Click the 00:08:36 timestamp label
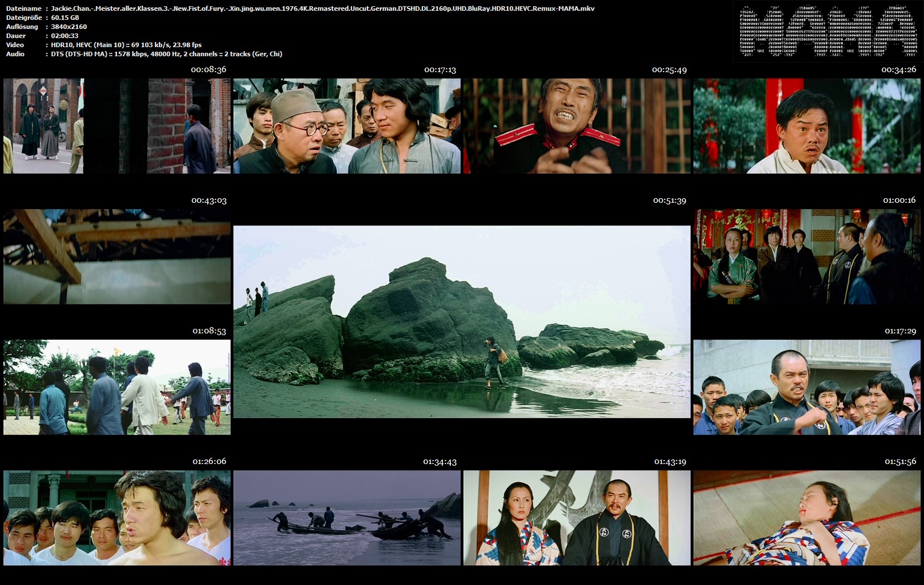This screenshot has height=585, width=924. (208, 69)
